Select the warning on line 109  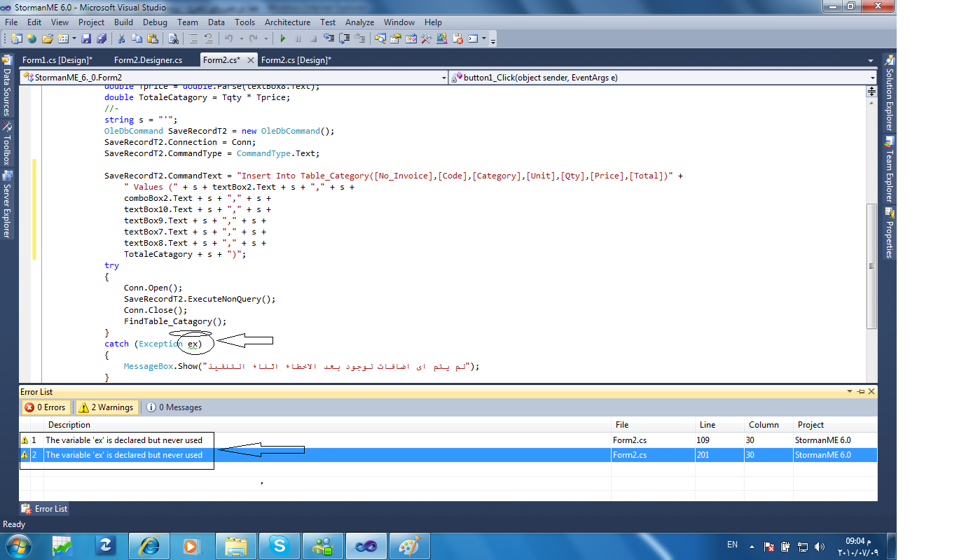[x=448, y=440]
